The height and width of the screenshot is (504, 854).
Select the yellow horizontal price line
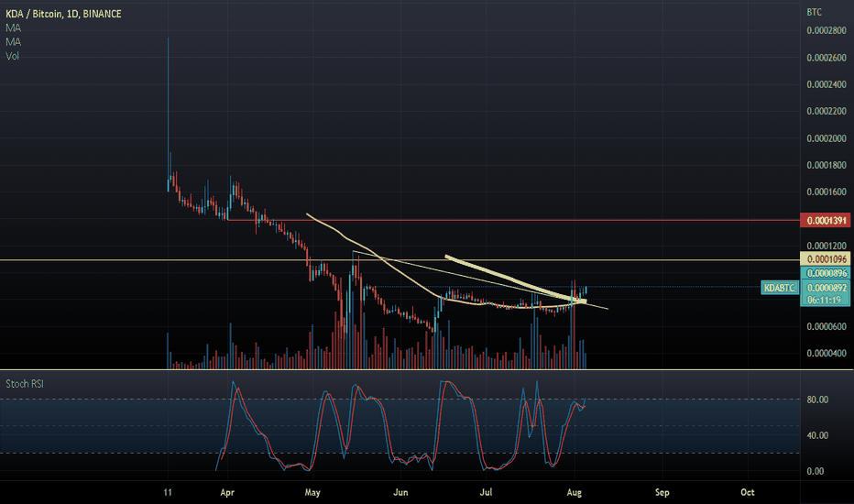coord(400,260)
